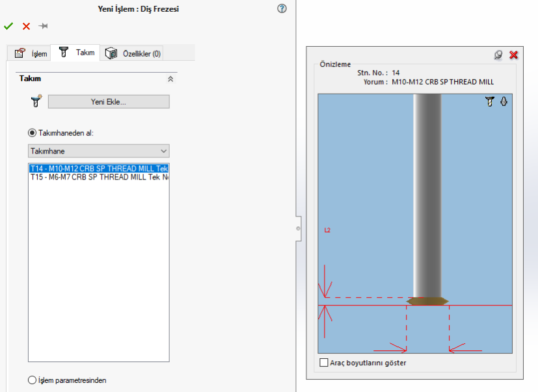This screenshot has height=392, width=538.
Task: Enable Araç boyutlarını göster checkbox
Action: click(x=324, y=363)
